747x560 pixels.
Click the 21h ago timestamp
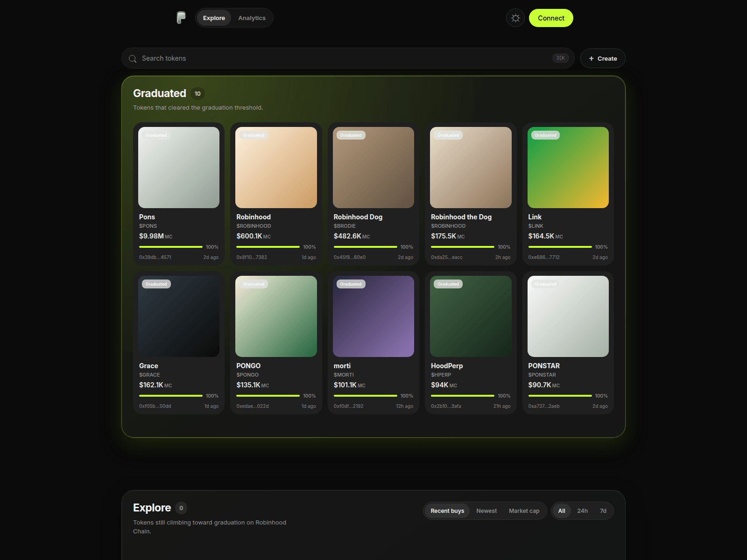click(x=502, y=406)
